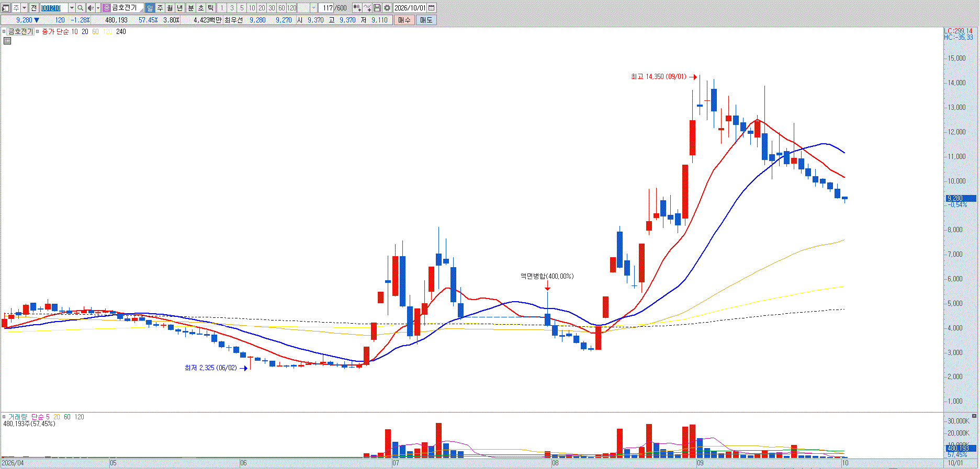Screen dimensions: 980x469
Task: Switch to yearly 년 chart period
Action: pos(180,8)
